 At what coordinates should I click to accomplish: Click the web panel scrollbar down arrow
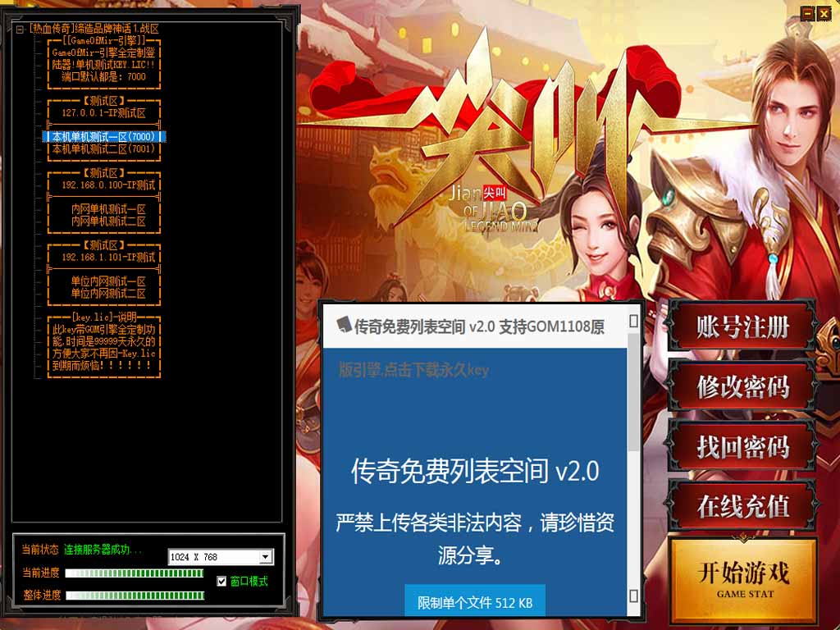634,596
